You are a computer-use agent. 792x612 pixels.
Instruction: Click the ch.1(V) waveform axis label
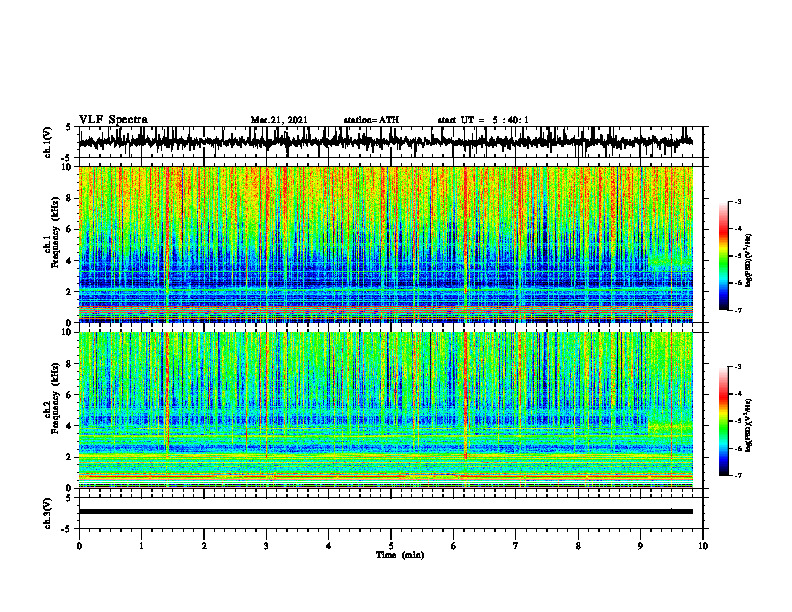point(48,142)
